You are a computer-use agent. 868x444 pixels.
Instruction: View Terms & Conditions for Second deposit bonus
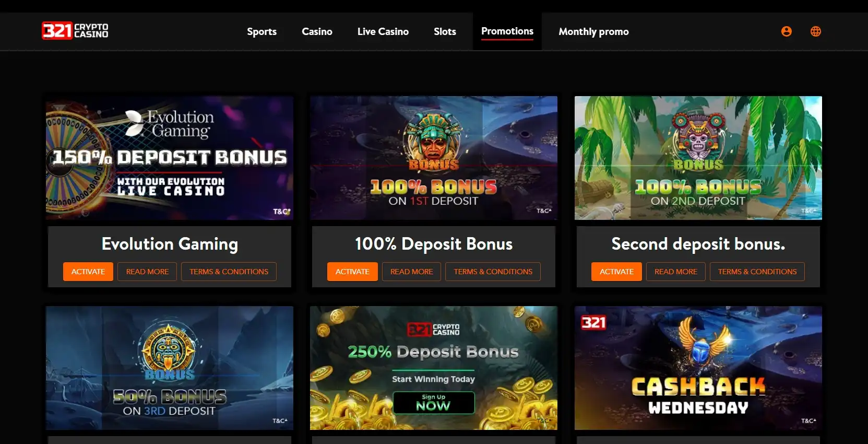tap(757, 272)
